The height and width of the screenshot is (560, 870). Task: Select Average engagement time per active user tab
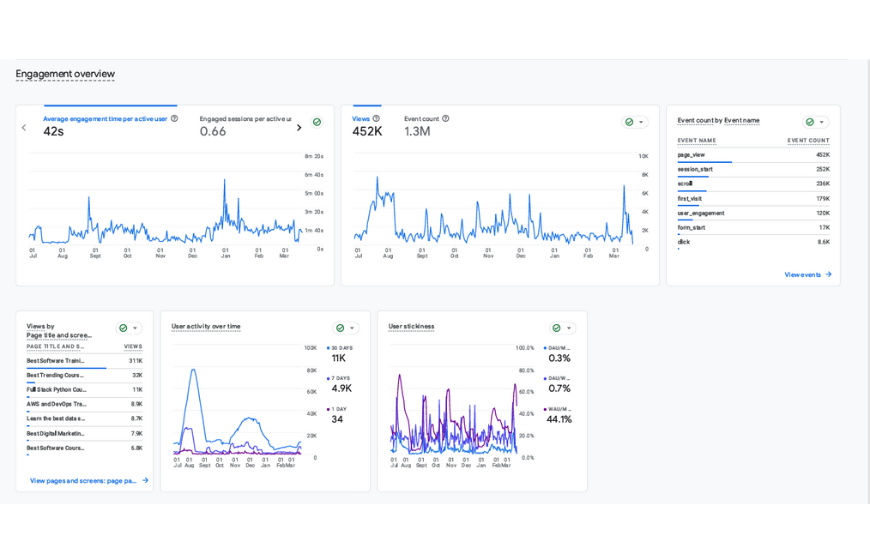105,118
